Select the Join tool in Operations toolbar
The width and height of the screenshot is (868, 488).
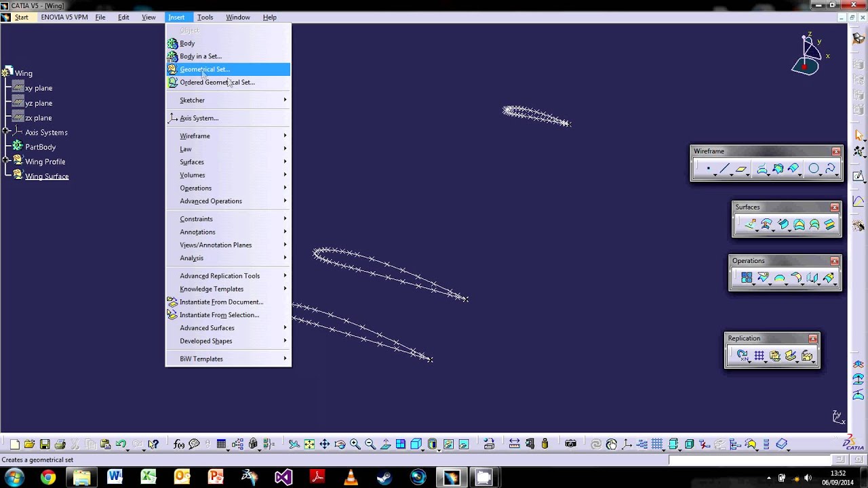pos(747,278)
